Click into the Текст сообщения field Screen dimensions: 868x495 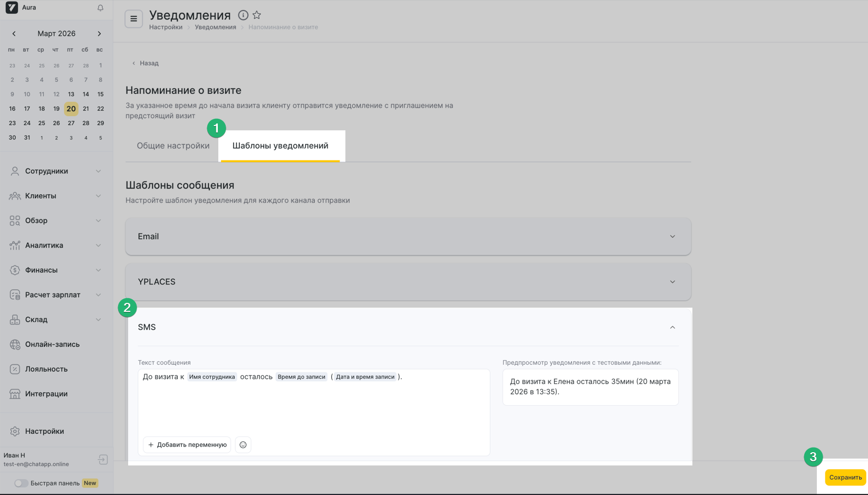coord(314,404)
